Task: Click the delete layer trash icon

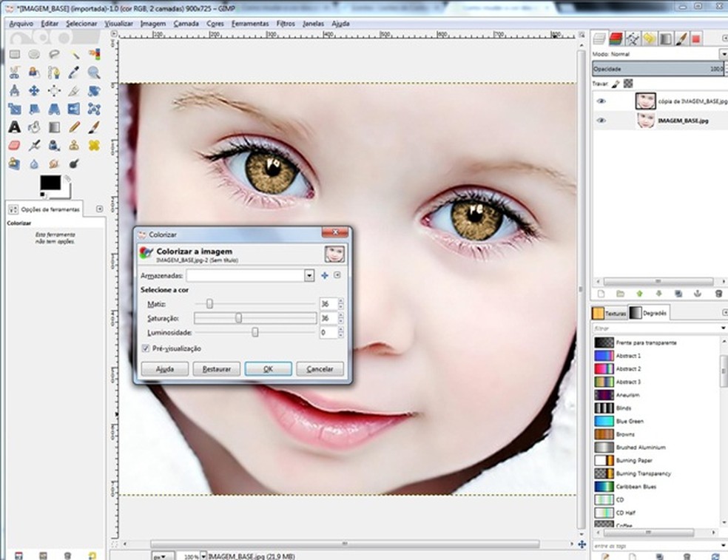Action: (718, 294)
